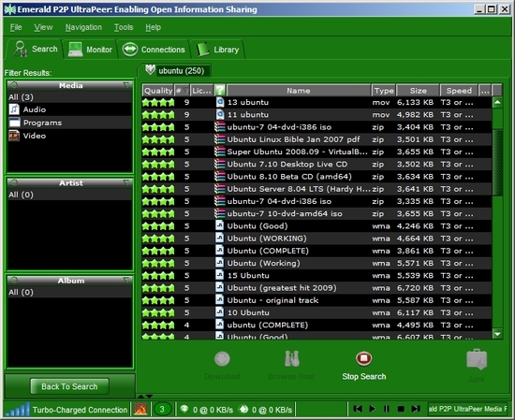Click the connection strength bars icon
The width and height of the screenshot is (515, 420).
tap(18, 409)
